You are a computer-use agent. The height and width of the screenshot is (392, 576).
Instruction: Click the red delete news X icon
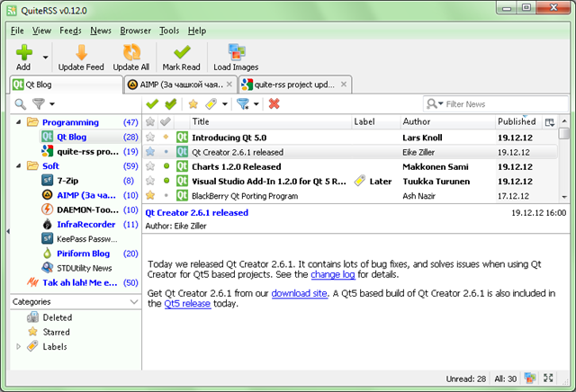click(274, 104)
